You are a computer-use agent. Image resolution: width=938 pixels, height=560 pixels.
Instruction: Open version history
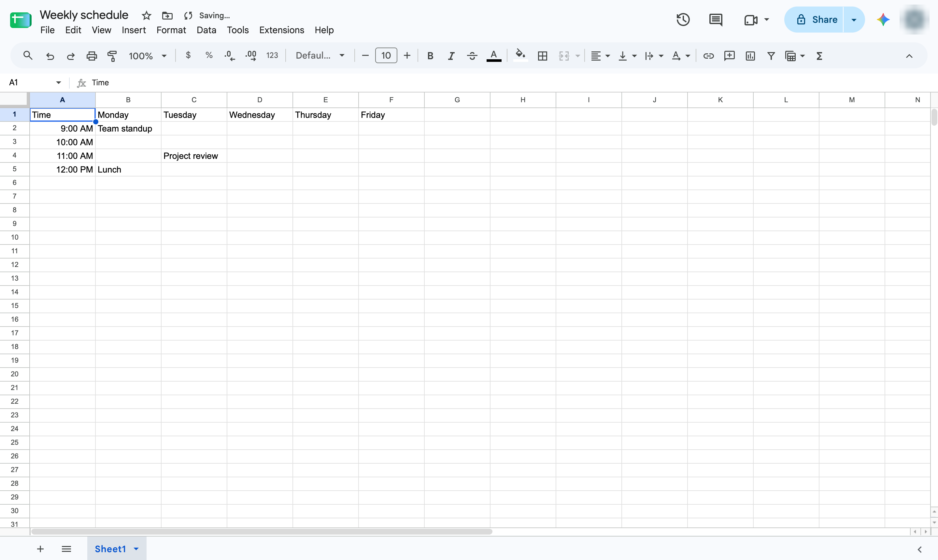683,20
